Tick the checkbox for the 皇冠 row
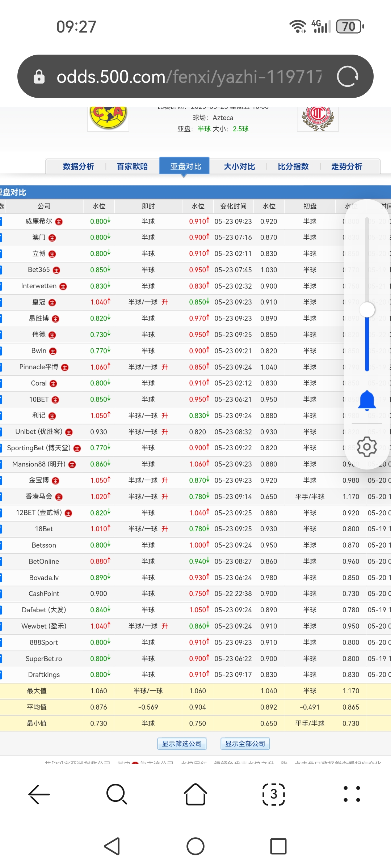Image resolution: width=391 pixels, height=868 pixels. [1, 302]
